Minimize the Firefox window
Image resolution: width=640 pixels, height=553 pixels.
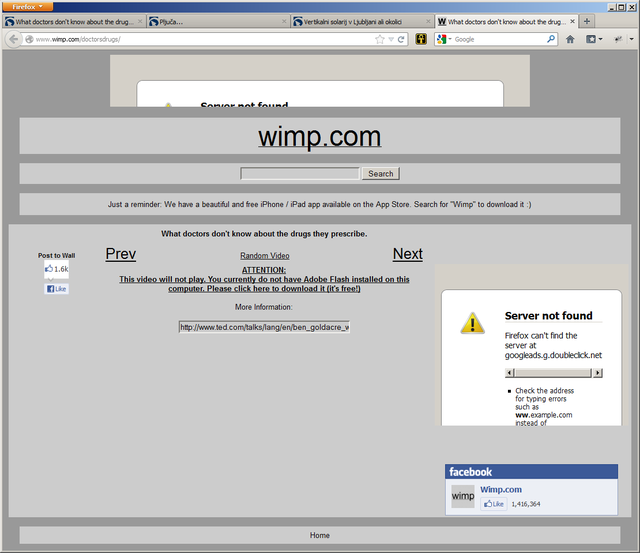tap(612, 7)
